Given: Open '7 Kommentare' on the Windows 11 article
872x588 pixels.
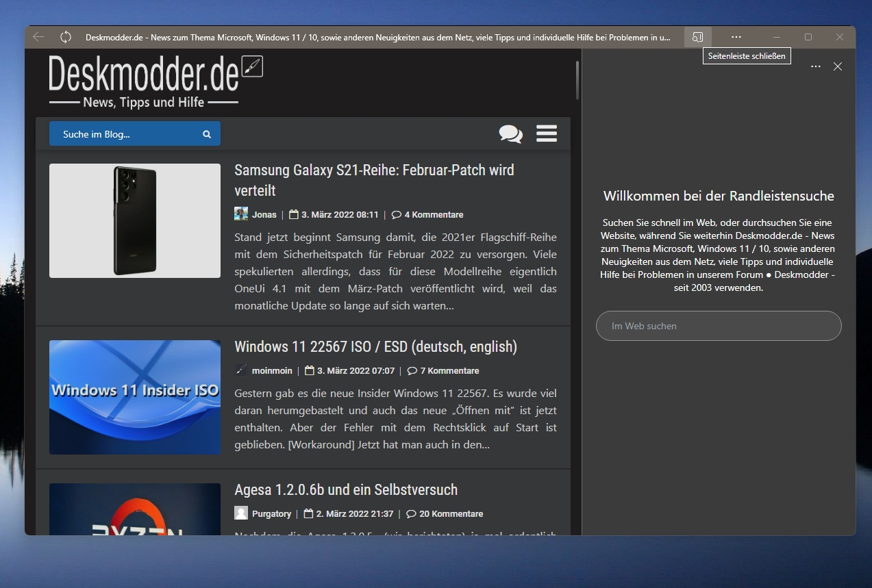Looking at the screenshot, I should click(443, 370).
